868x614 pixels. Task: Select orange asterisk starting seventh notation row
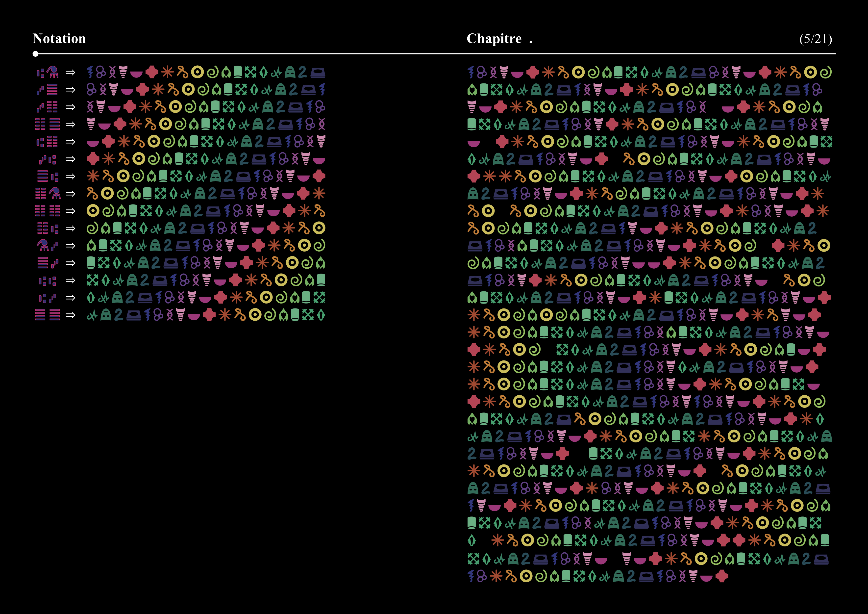point(93,176)
